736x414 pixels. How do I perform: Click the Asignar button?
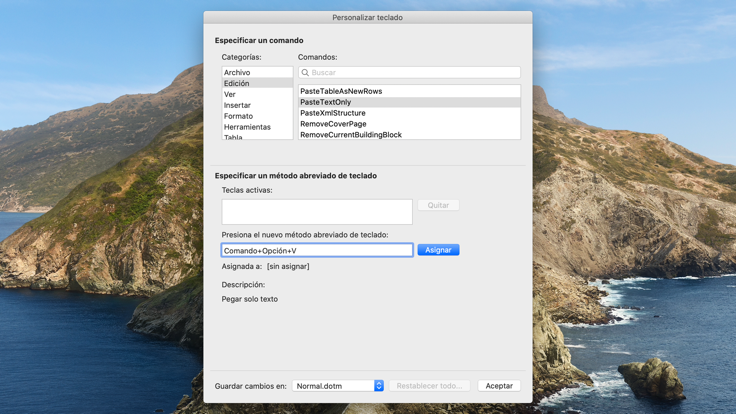(438, 250)
